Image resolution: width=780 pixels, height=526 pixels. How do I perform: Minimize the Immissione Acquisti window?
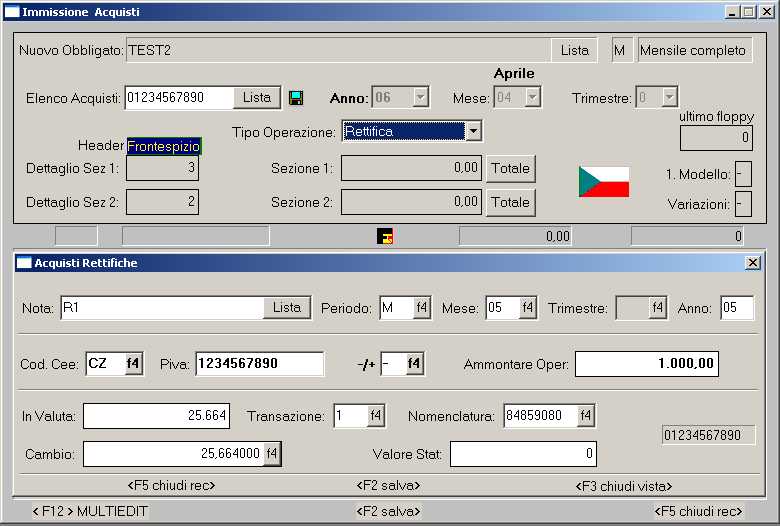(x=731, y=11)
